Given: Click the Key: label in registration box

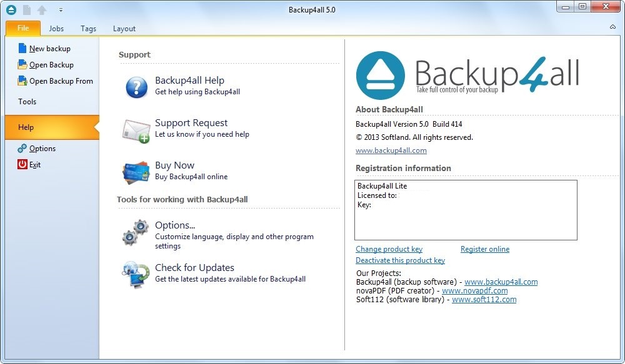Looking at the screenshot, I should click(x=364, y=205).
